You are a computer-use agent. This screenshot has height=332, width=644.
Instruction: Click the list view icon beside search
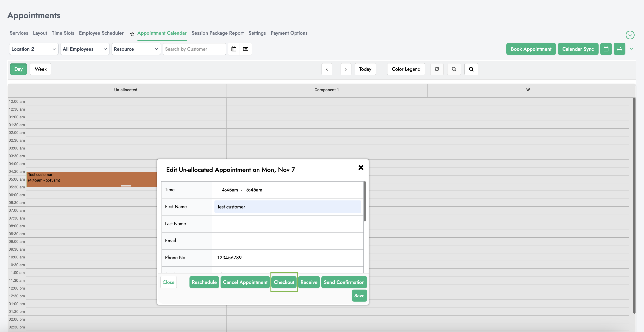pyautogui.click(x=246, y=49)
